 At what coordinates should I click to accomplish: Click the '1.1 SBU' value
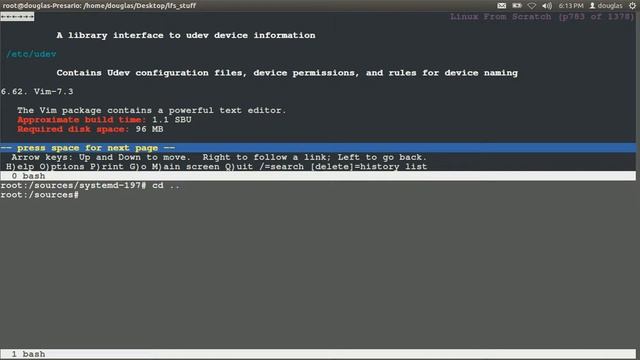(x=171, y=120)
